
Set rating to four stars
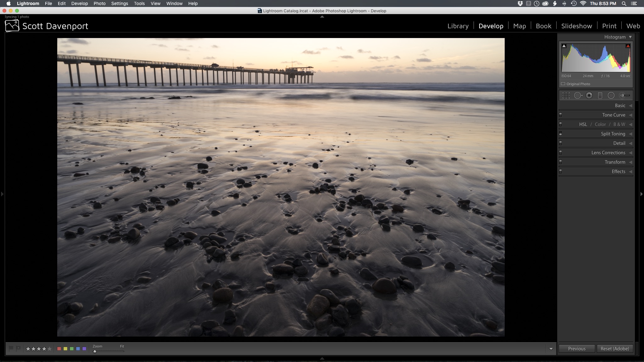click(44, 349)
